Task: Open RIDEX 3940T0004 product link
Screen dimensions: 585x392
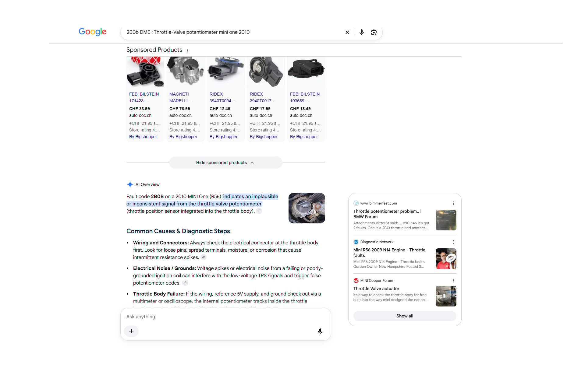Action: tap(222, 97)
